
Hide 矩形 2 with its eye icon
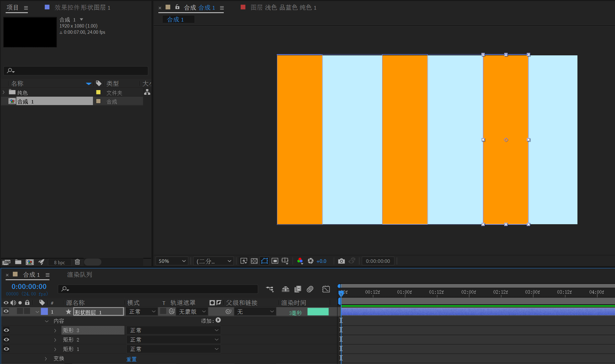pos(6,340)
